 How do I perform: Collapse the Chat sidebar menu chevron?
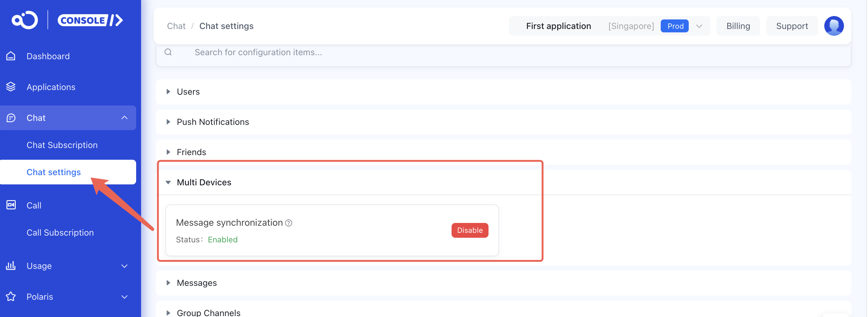click(124, 118)
